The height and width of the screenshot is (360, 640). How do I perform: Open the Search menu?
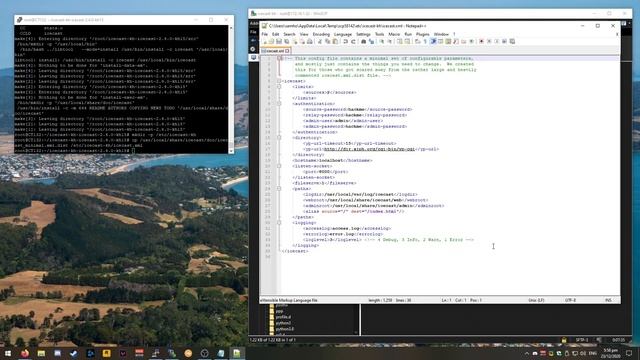(289, 34)
